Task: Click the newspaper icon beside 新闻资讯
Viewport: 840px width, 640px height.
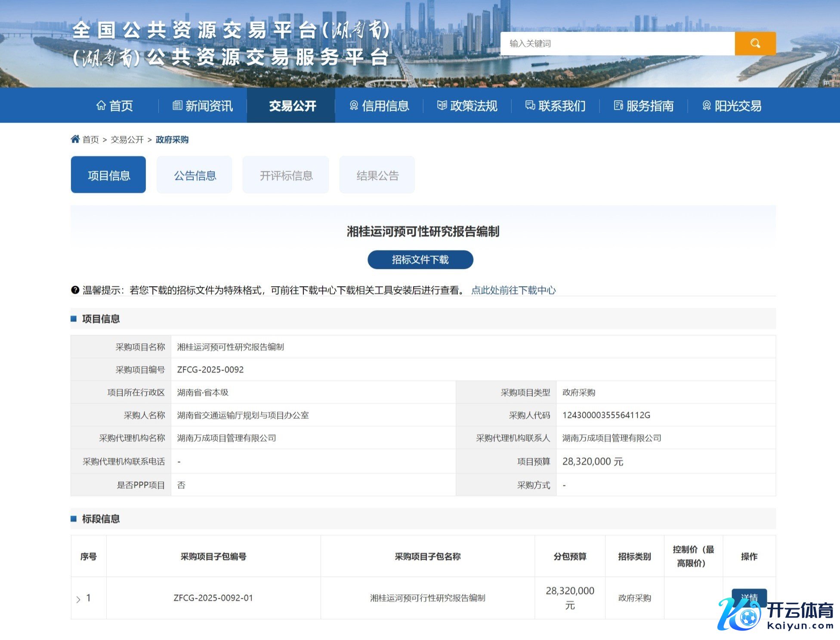Action: tap(177, 105)
